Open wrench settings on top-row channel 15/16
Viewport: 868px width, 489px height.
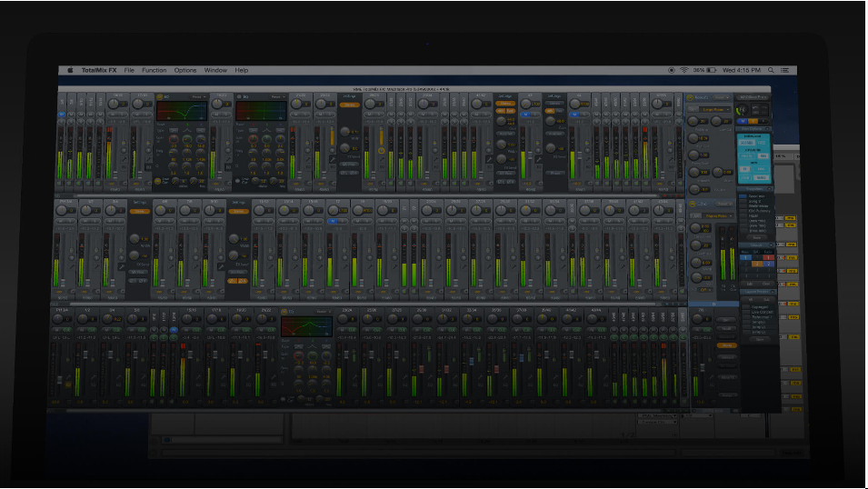tap(124, 159)
